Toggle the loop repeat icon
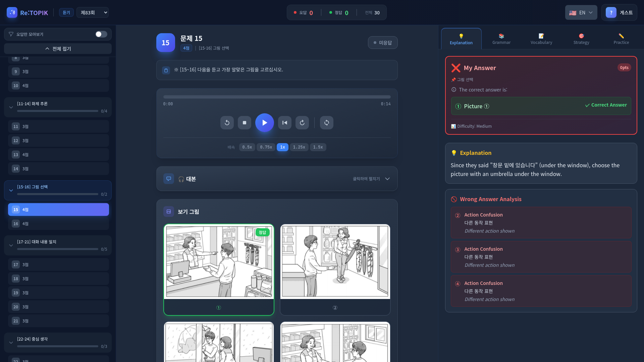Screen dimensions: 644x362 coord(327,123)
